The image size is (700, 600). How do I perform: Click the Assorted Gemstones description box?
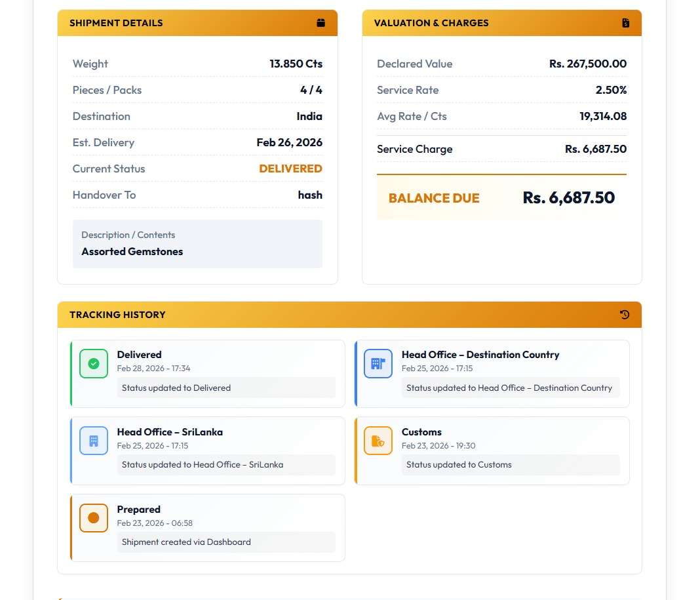(x=197, y=244)
